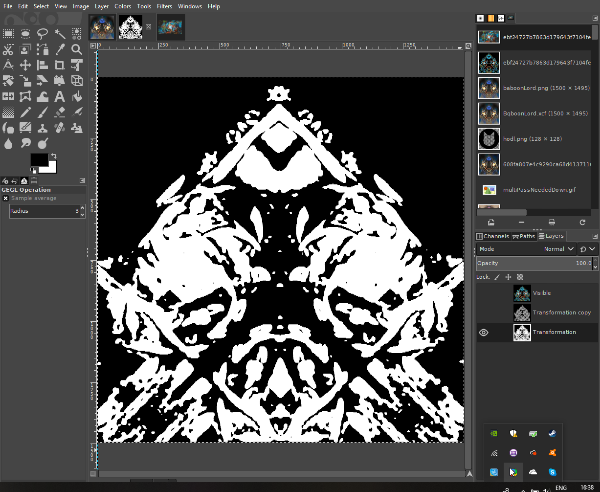Click the refresh preview button in history

[x=582, y=222]
